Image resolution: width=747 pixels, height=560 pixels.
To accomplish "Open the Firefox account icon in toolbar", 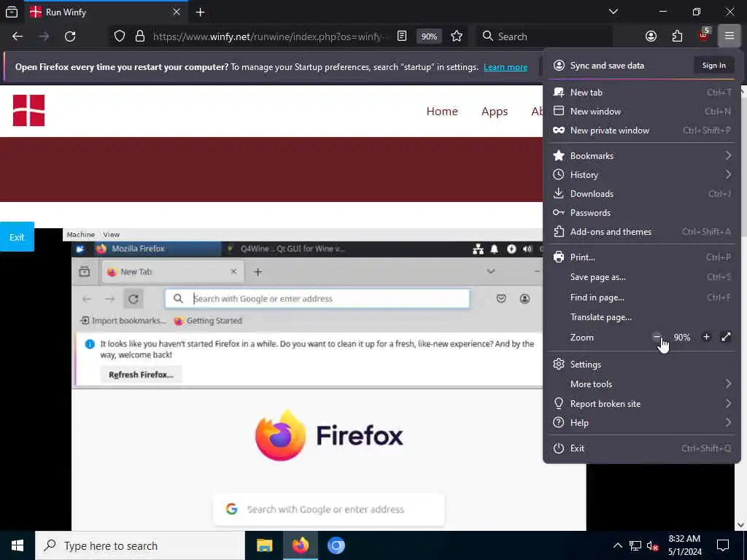I will click(x=651, y=36).
